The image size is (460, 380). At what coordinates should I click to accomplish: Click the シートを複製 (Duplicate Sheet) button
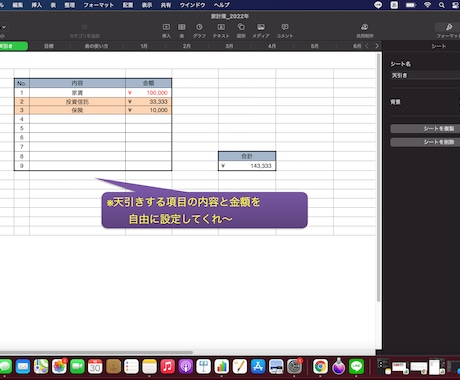(425, 129)
